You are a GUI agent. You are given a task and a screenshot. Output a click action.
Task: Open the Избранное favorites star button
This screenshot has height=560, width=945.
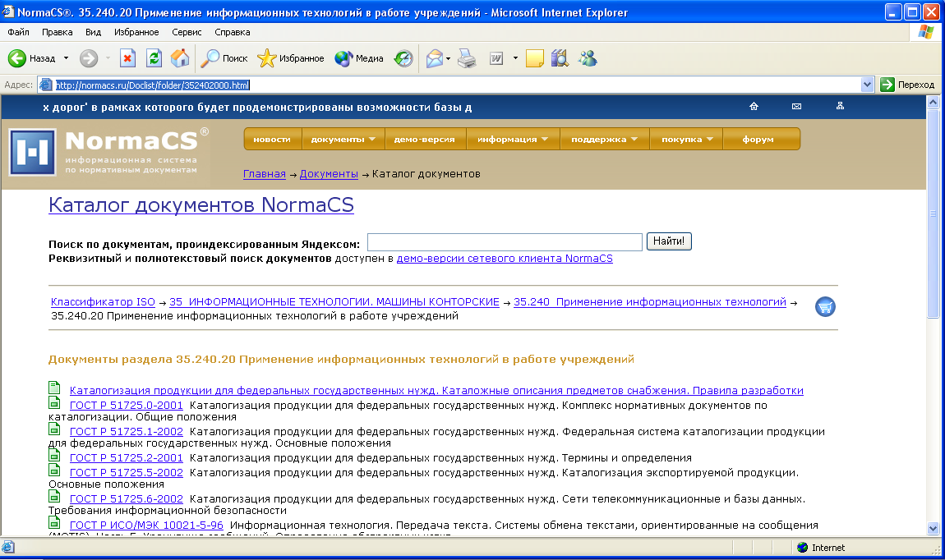(x=291, y=58)
